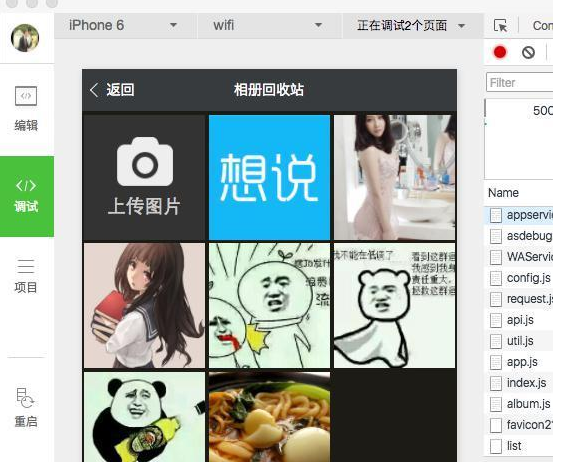Select the util.js request row
This screenshot has width=568, height=462.
tap(518, 341)
